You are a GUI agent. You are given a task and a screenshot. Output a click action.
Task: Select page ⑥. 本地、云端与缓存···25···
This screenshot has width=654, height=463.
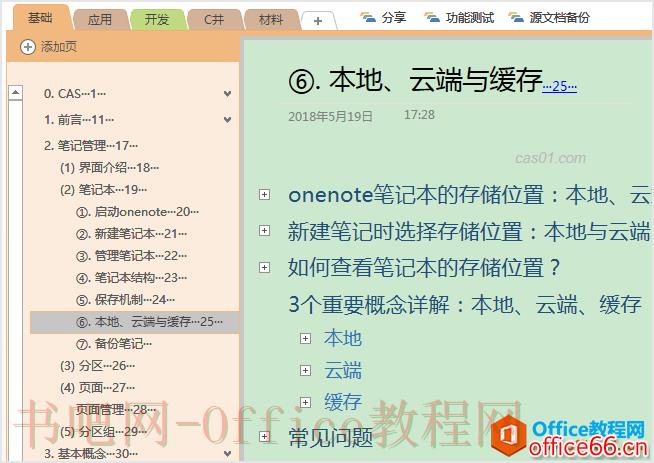pos(134,322)
